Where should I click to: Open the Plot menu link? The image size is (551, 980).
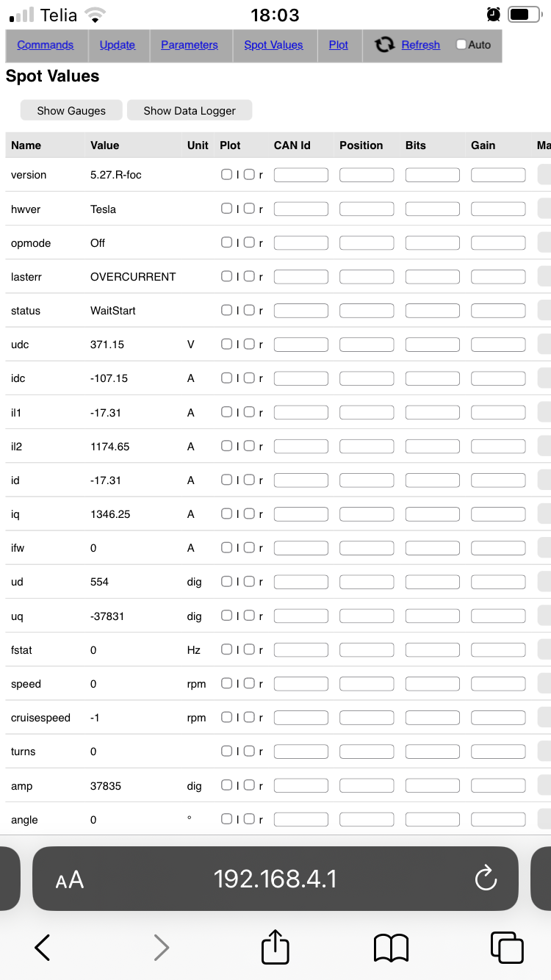pyautogui.click(x=339, y=45)
